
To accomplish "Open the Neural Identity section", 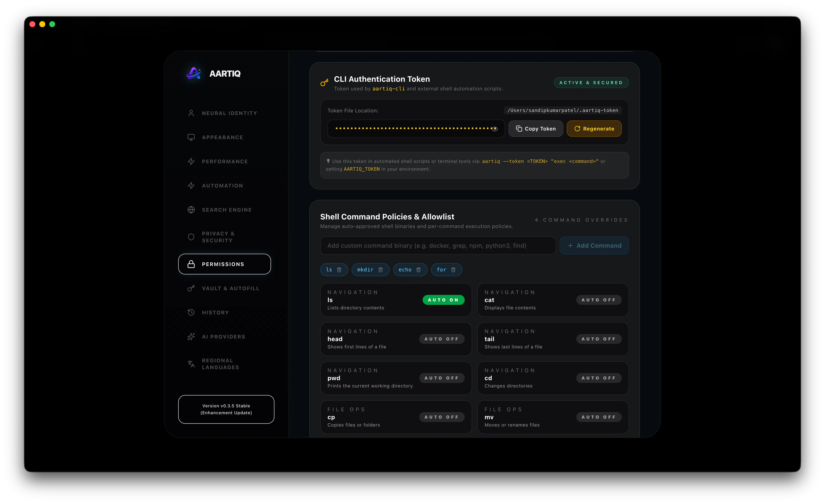I will click(x=224, y=113).
